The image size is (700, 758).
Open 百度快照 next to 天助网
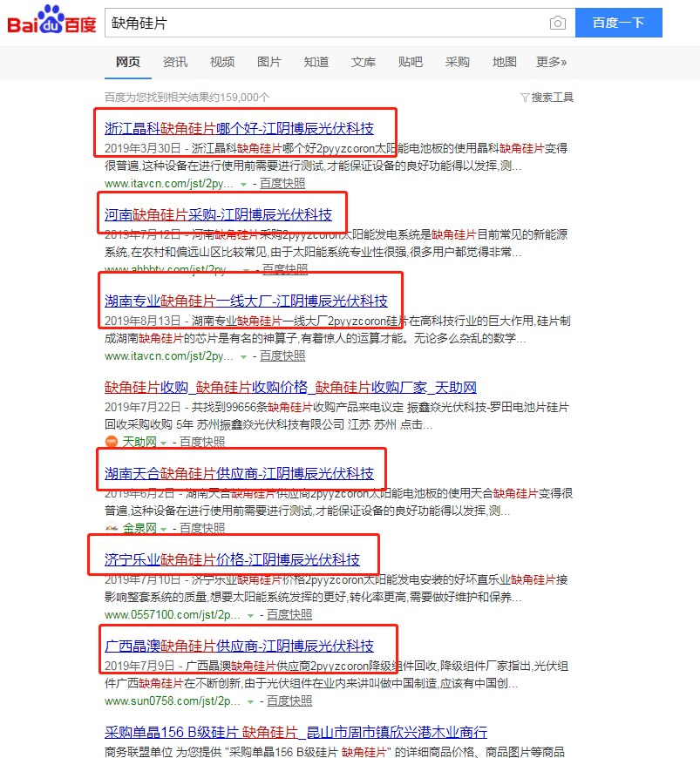point(202,442)
